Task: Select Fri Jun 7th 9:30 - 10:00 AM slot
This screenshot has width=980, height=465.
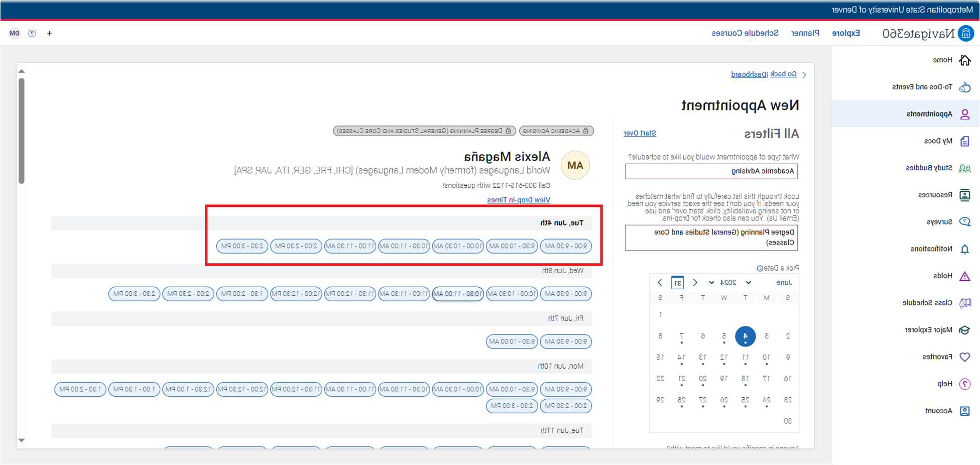Action: [x=512, y=341]
